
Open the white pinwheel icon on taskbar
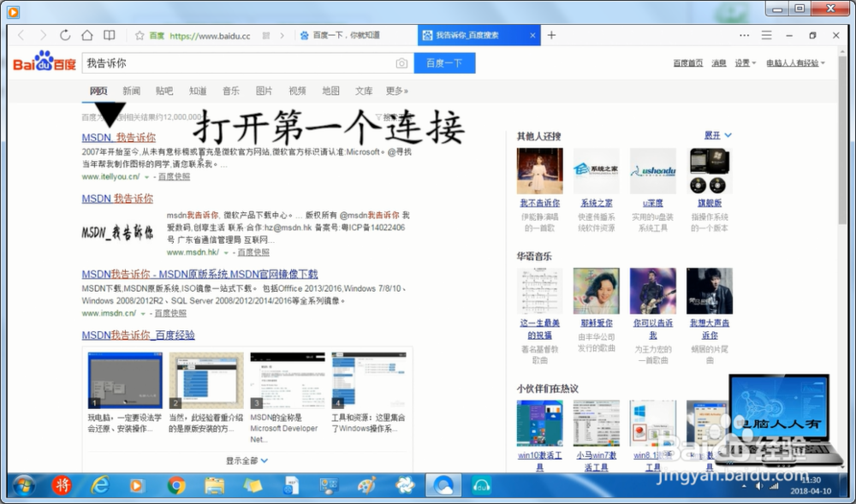[405, 485]
